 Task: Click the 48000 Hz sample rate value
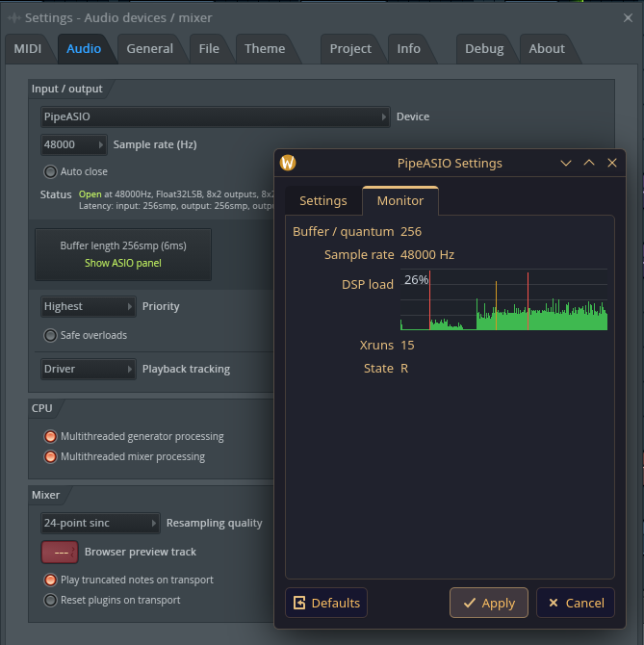pyautogui.click(x=427, y=255)
